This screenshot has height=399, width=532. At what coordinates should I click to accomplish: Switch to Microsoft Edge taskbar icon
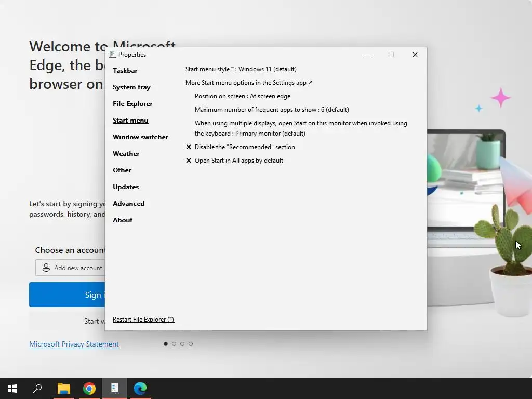pyautogui.click(x=140, y=389)
